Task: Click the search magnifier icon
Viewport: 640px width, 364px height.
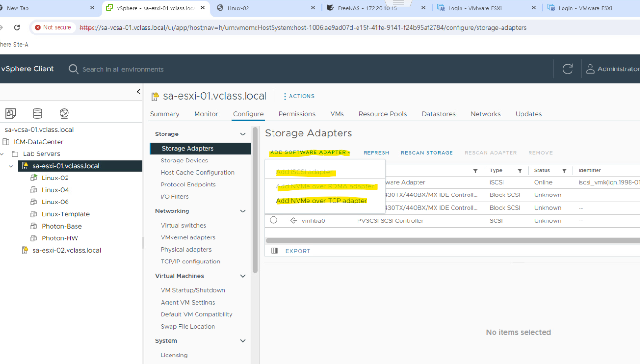Action: point(73,69)
